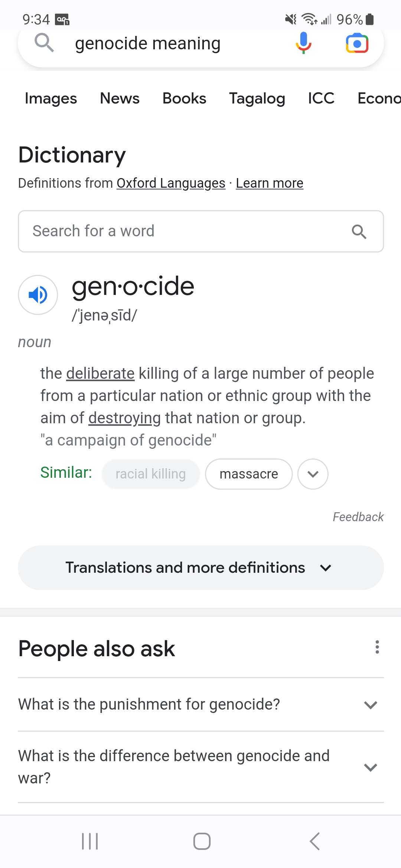The width and height of the screenshot is (401, 868).
Task: Open the Oxford Languages link
Action: pos(171,183)
